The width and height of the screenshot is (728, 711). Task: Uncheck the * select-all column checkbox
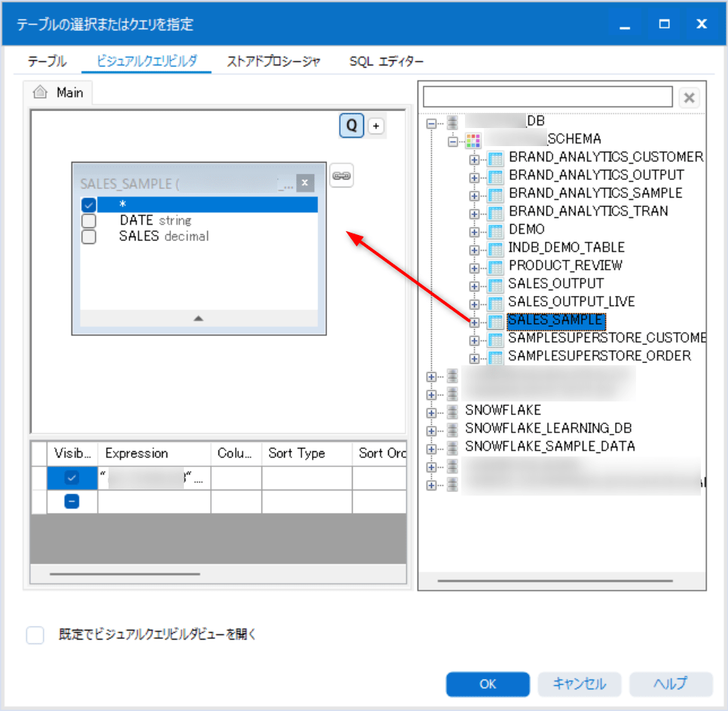(x=87, y=203)
